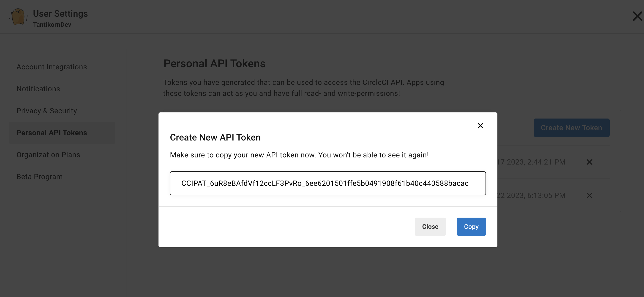Open Account Integrations settings
Image resolution: width=644 pixels, height=297 pixels.
(x=52, y=67)
